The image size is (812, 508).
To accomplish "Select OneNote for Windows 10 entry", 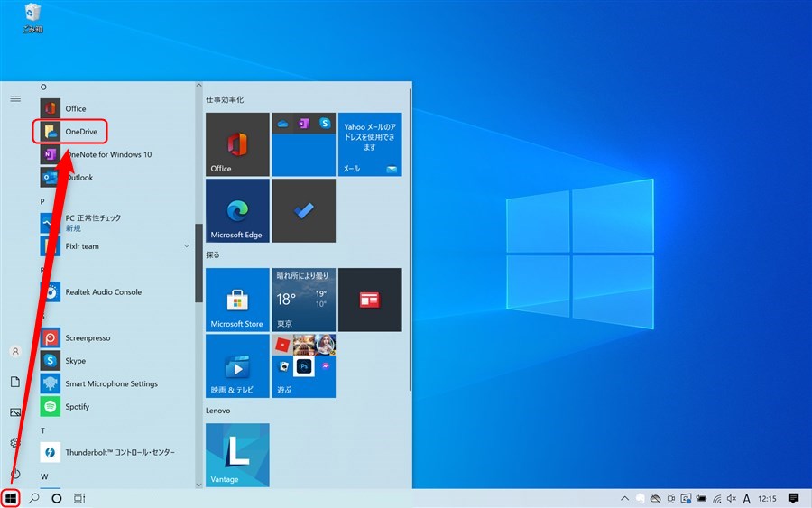I will coord(107,155).
